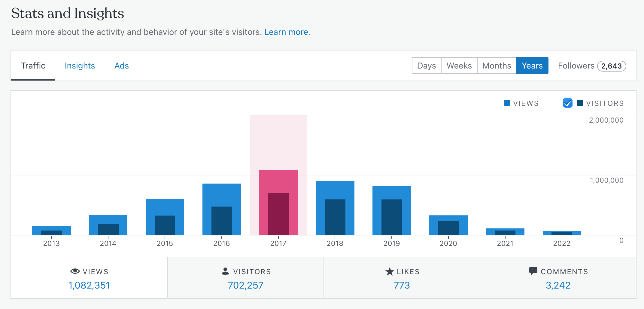The height and width of the screenshot is (309, 644).
Task: Select the 2015 views bar
Action: coord(165,207)
